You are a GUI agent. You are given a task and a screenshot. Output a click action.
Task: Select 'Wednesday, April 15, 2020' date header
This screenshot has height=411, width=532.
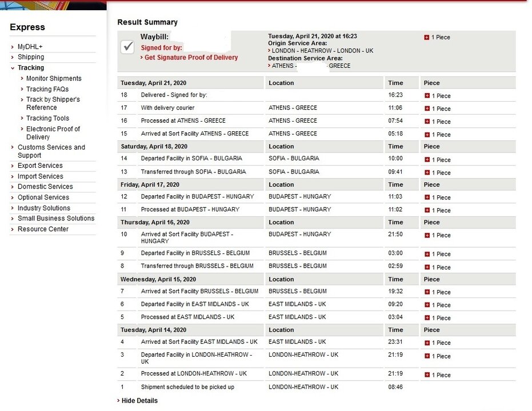pyautogui.click(x=158, y=279)
